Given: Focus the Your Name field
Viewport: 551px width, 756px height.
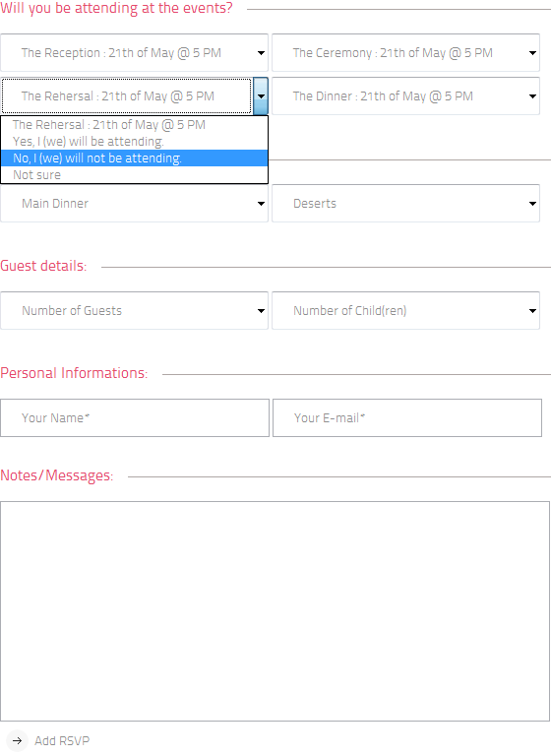Looking at the screenshot, I should (x=135, y=418).
